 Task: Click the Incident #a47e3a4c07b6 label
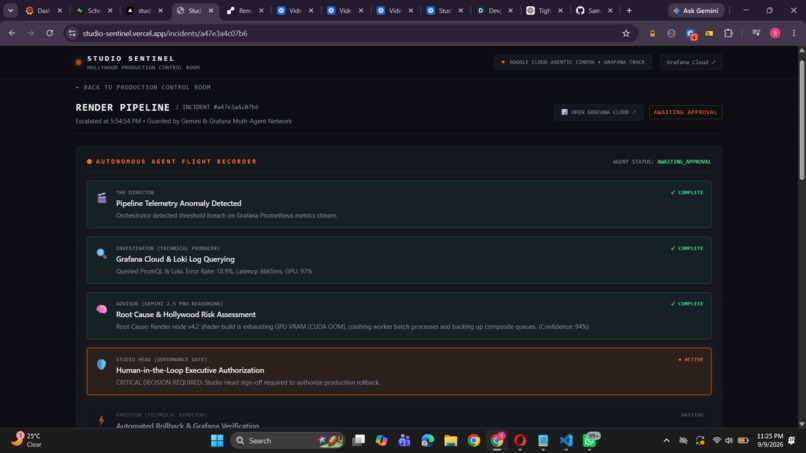[221, 107]
